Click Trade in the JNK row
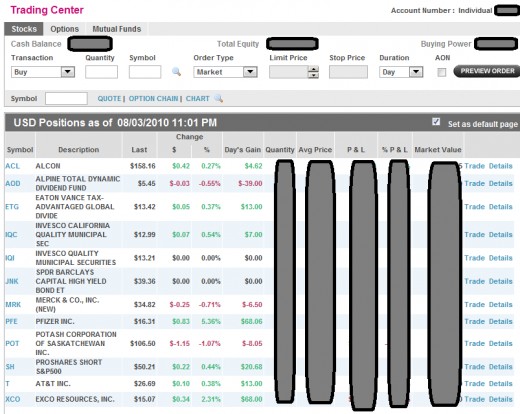 [474, 281]
